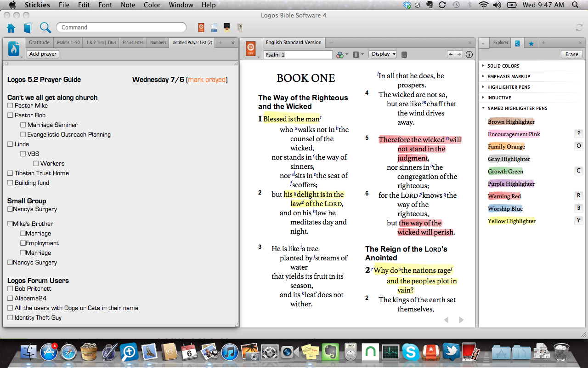The image size is (588, 368).
Task: Click the Add prayer button
Action: pos(43,54)
